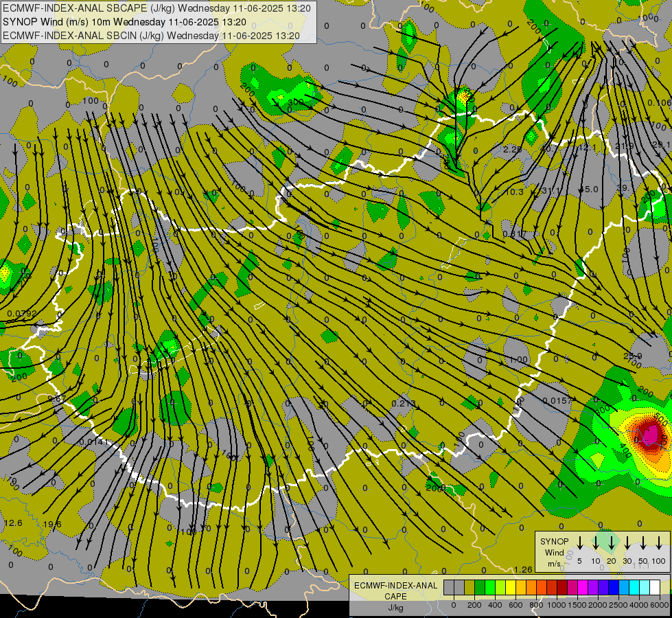Click the CIN value '0.817' on map
Screen dimensions: 672x618
click(515, 233)
